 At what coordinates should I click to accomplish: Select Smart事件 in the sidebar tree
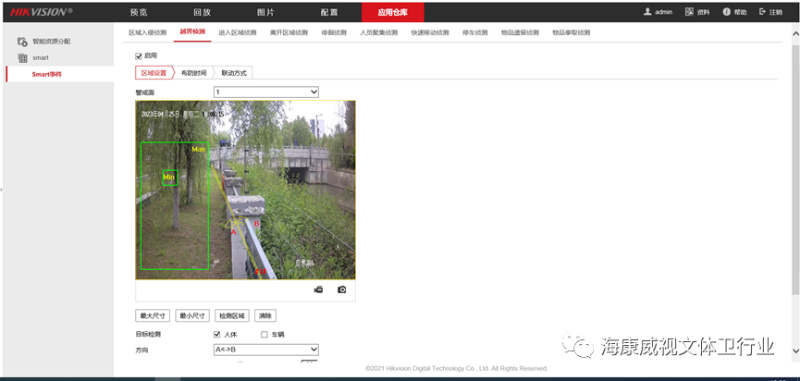click(46, 74)
